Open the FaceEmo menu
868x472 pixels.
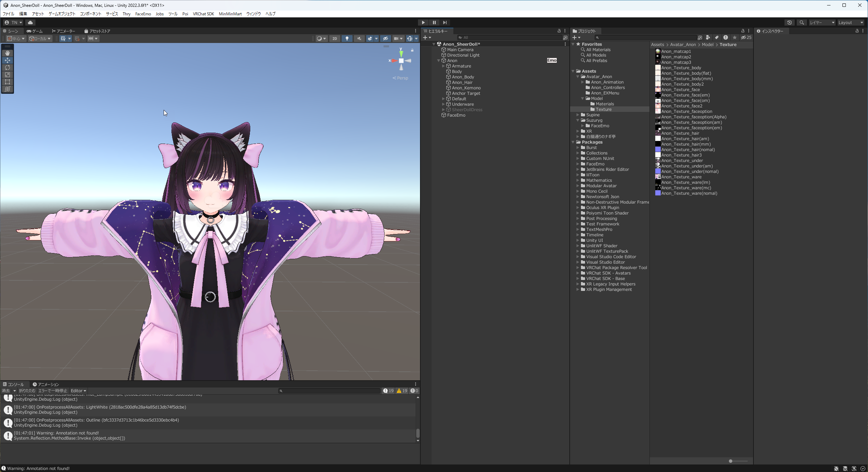click(x=143, y=14)
